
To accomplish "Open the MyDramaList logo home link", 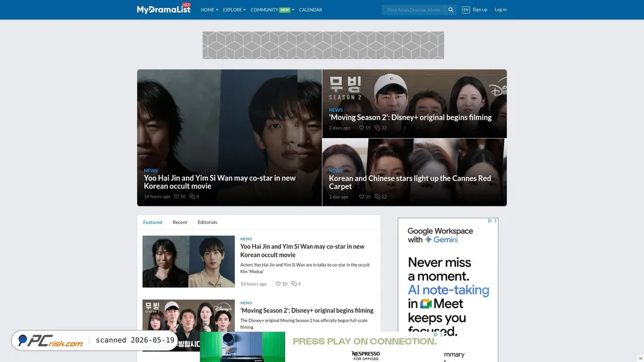I will (x=163, y=9).
